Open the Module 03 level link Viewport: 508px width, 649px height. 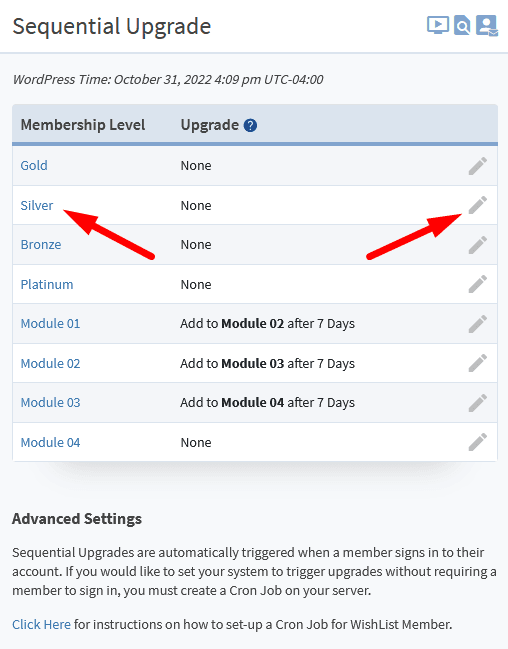tap(51, 403)
